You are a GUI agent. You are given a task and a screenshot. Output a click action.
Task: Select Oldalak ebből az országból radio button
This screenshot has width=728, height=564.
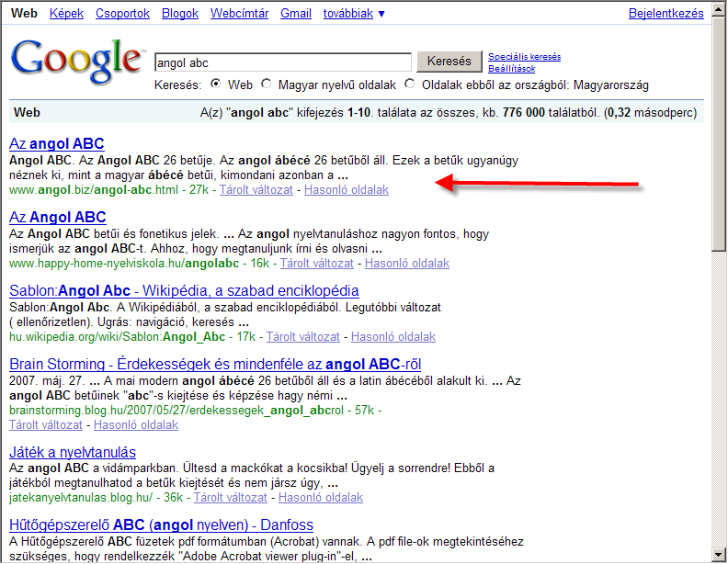pyautogui.click(x=410, y=84)
